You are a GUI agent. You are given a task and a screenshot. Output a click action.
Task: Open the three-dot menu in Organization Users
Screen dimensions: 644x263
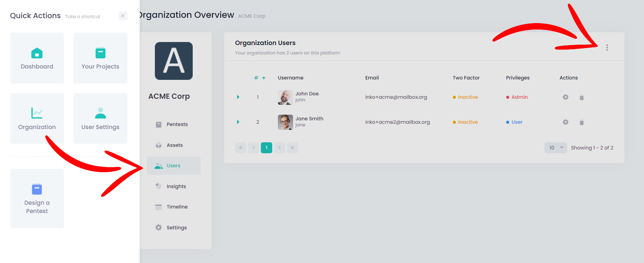607,48
